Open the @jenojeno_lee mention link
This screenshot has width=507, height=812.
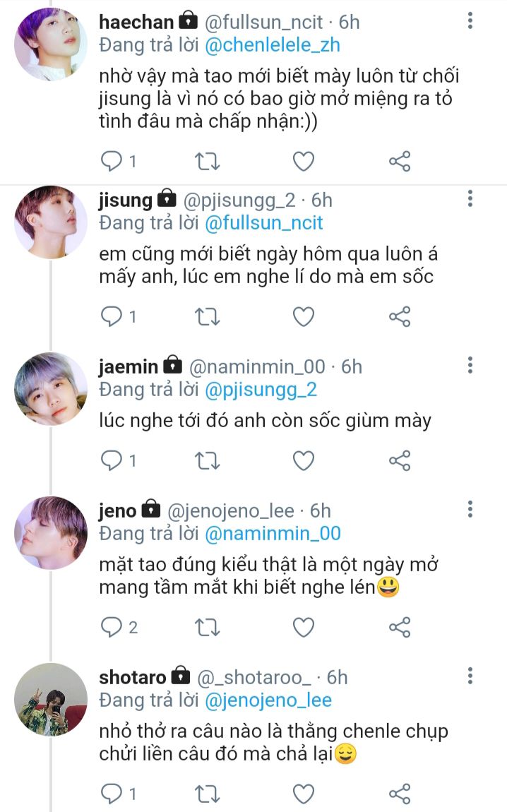(x=268, y=700)
